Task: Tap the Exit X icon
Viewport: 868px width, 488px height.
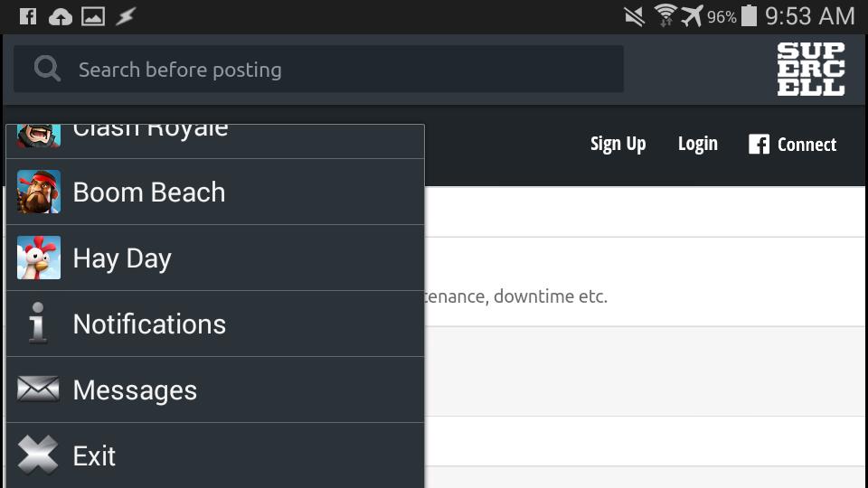Action: [38, 455]
